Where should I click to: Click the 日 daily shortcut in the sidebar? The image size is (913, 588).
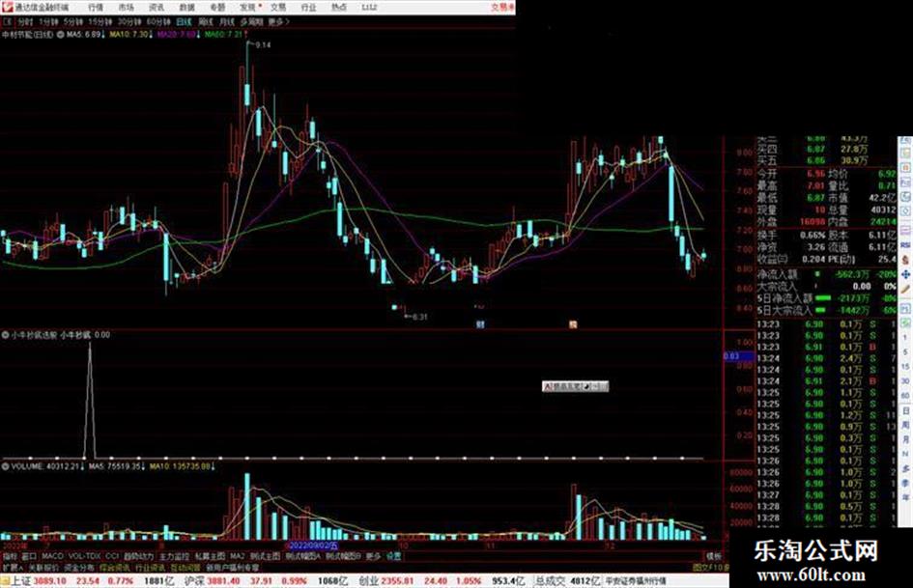point(905,410)
